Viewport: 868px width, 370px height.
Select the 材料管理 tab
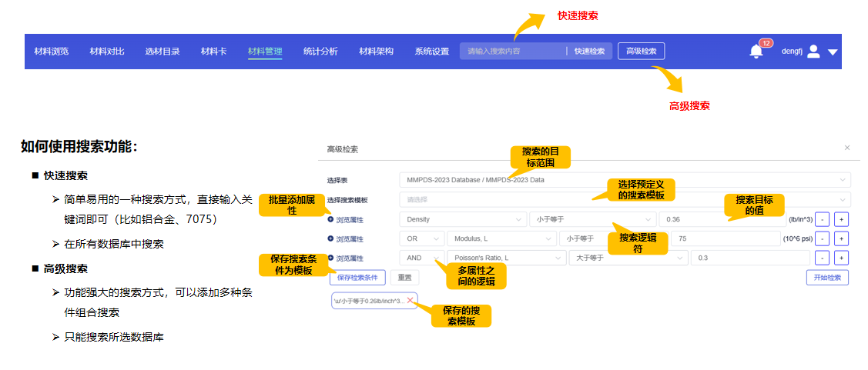[265, 52]
